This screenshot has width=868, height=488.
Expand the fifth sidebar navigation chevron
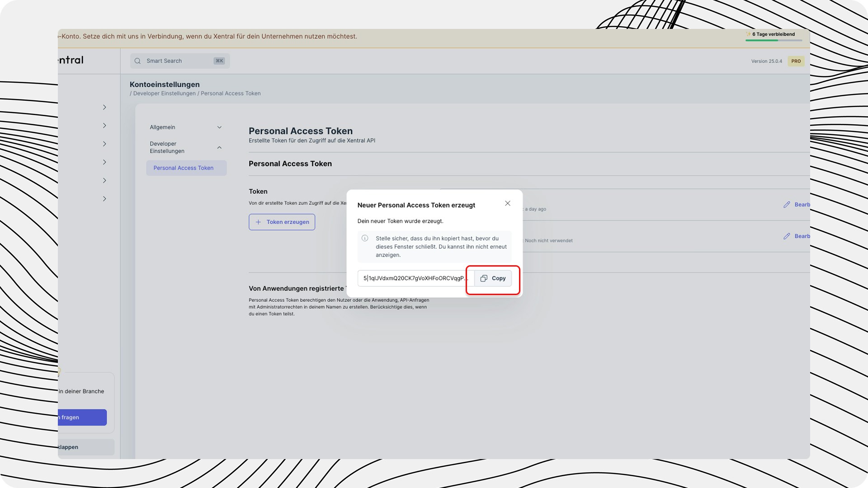tap(104, 181)
